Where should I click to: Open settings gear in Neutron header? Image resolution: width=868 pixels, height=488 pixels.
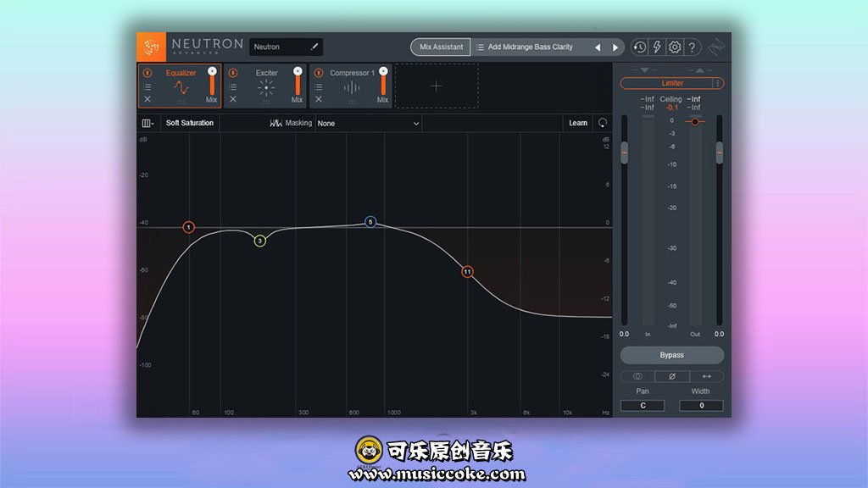[674, 47]
